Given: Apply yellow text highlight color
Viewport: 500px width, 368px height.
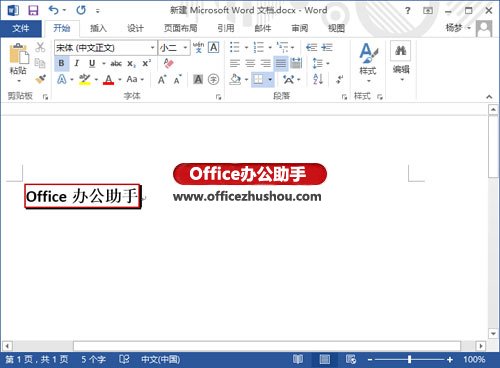Looking at the screenshot, I should point(85,79).
